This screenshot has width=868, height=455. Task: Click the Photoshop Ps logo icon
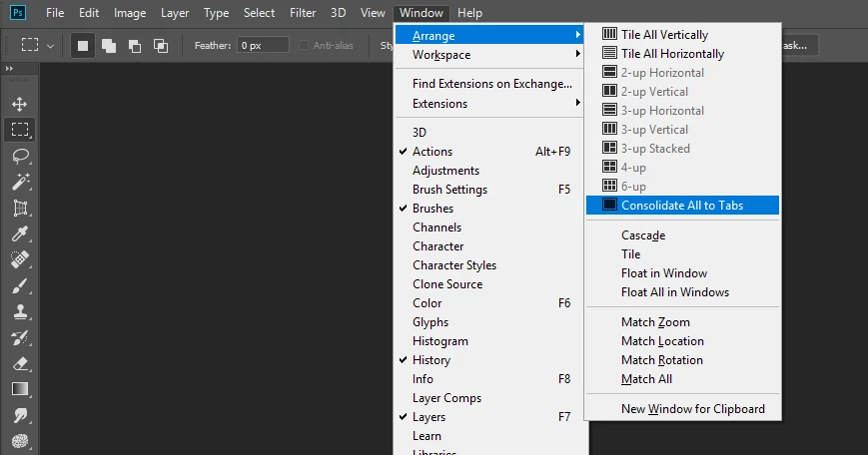coord(18,13)
